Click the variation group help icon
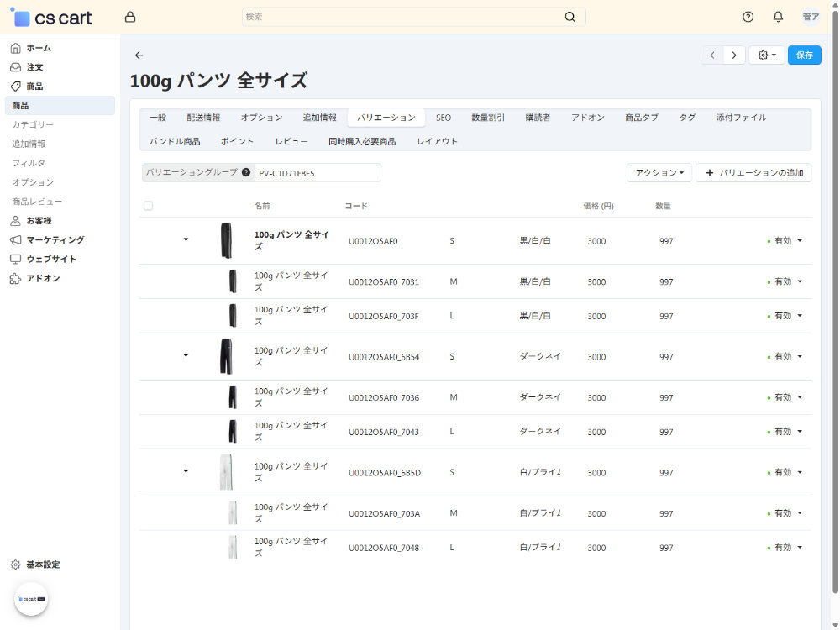Screen dimensions: 840x630 click(x=246, y=172)
